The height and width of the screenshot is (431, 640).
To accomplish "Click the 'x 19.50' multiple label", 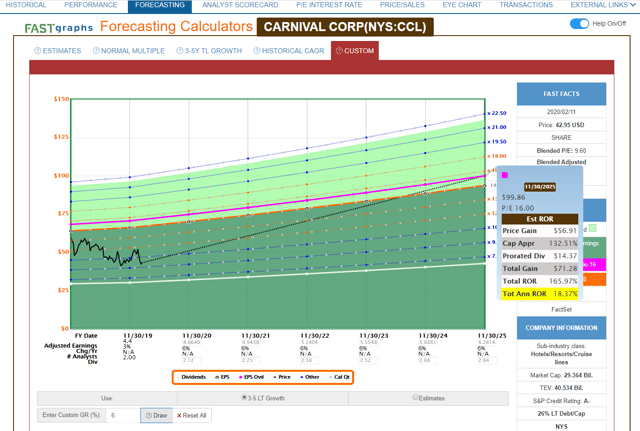I will click(x=497, y=142).
